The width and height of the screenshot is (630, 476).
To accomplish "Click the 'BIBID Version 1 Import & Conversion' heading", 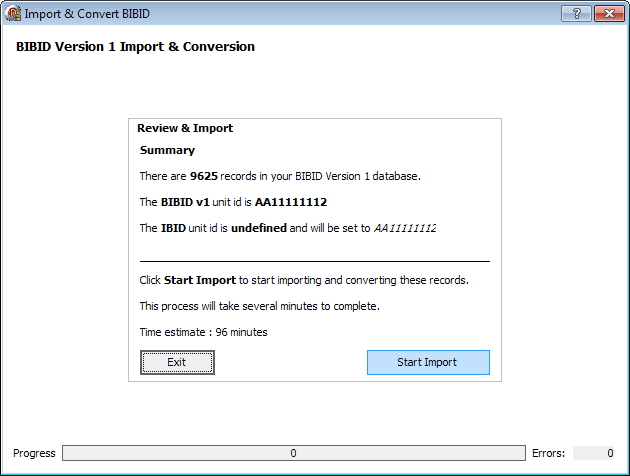I will (135, 47).
